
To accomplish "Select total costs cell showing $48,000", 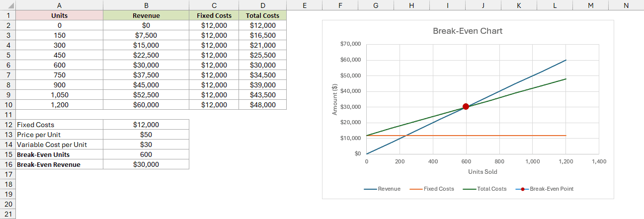I will pyautogui.click(x=263, y=105).
